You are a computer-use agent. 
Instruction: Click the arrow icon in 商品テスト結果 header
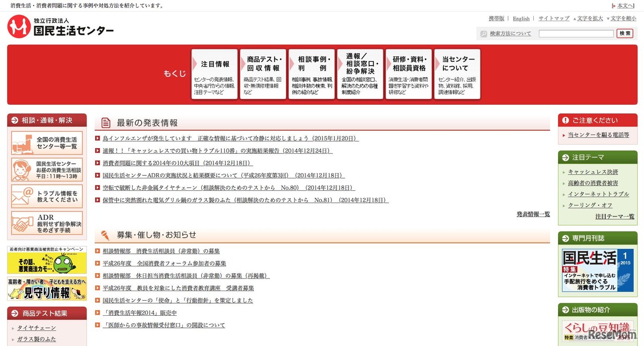[15, 313]
